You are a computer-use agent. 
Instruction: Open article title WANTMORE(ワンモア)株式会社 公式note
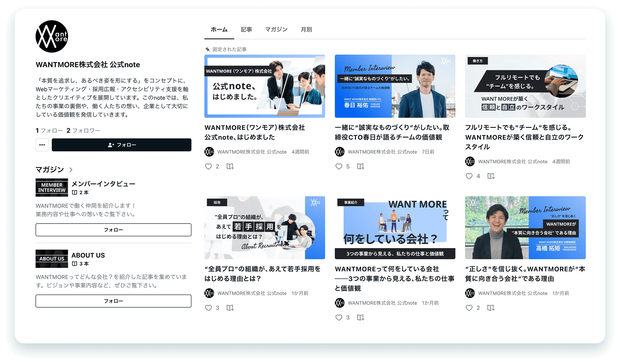click(255, 132)
